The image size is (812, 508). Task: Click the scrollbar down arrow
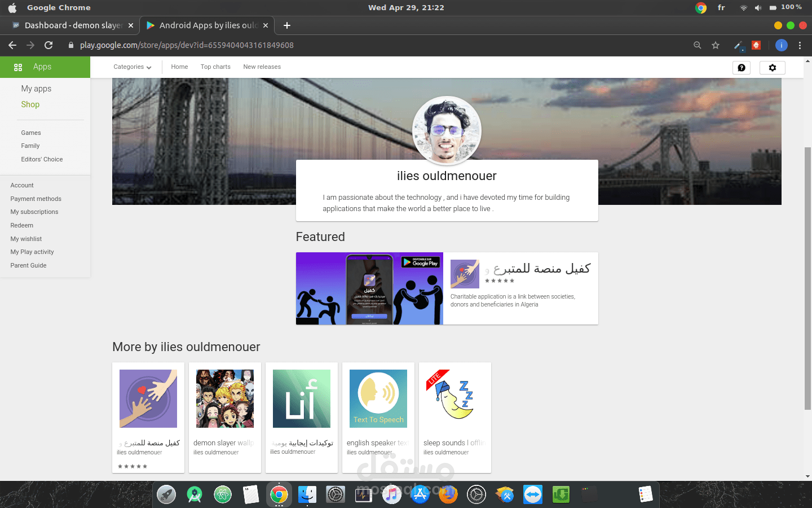coord(808,476)
